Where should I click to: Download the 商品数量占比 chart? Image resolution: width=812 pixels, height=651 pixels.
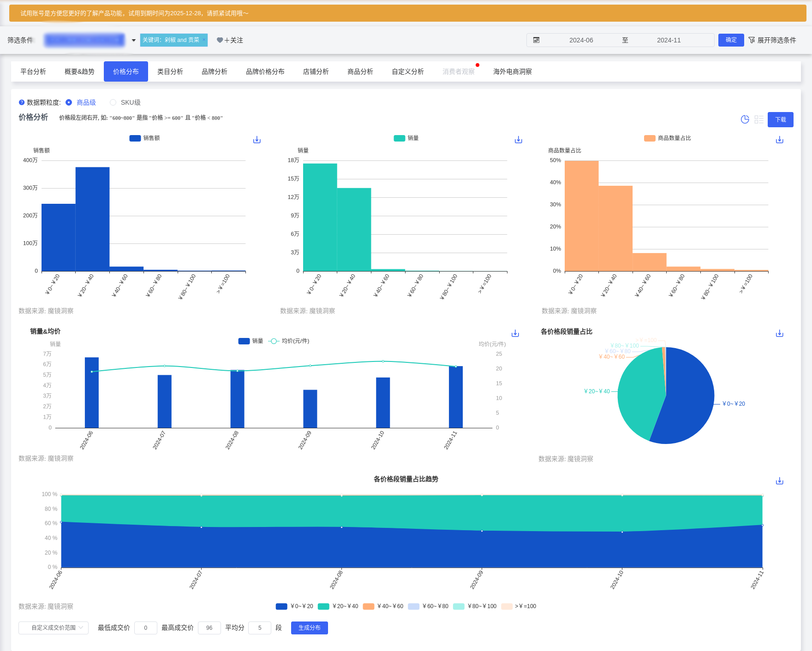point(780,140)
